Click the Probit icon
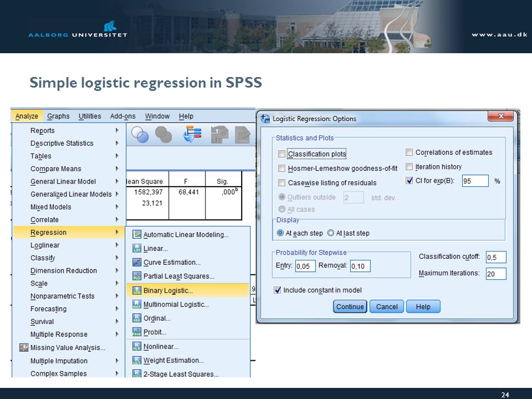 pyautogui.click(x=137, y=332)
